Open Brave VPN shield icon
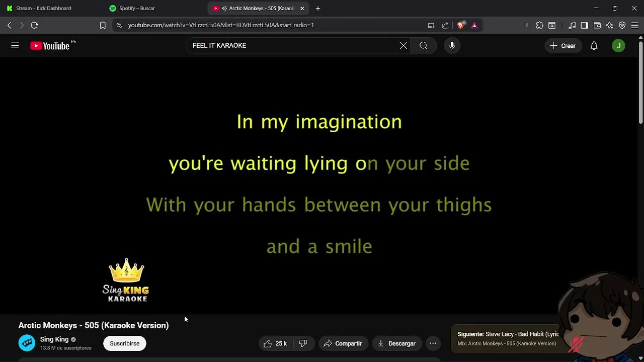Viewport: 644px width, 362px height. (x=622, y=25)
